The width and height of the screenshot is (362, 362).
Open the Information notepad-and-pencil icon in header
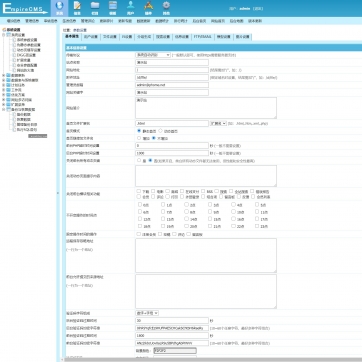pyautogui.click(x=77, y=7)
